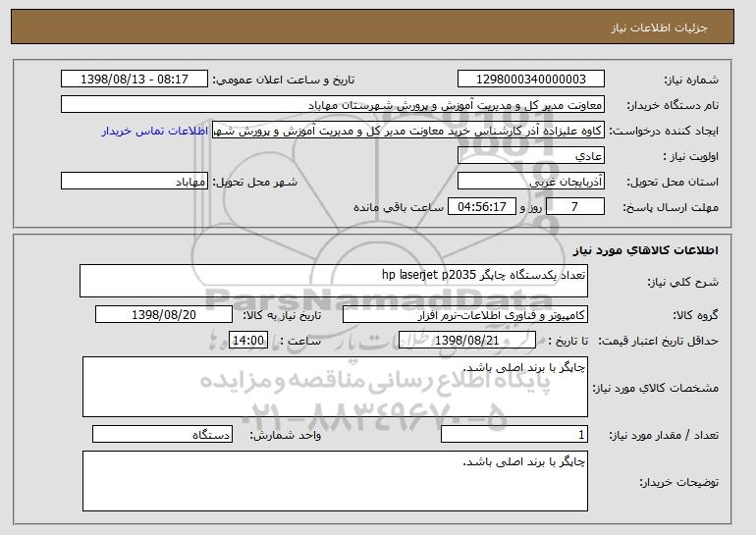Click the گروه کالا label
The image size is (756, 535).
click(696, 316)
